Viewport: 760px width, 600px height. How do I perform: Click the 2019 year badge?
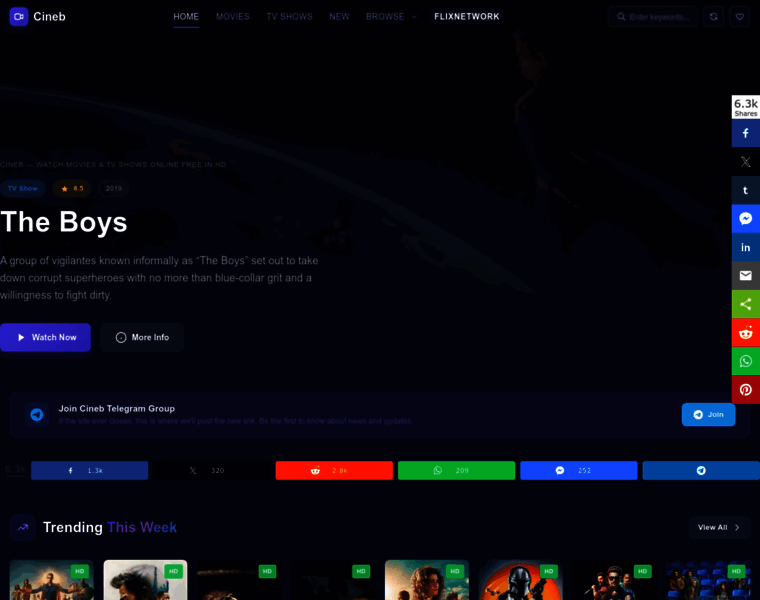(113, 189)
